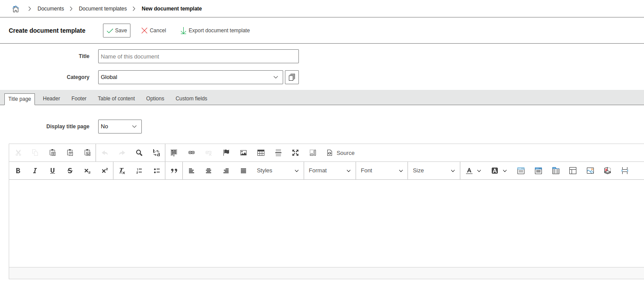Insert a link with chain icon

tap(191, 153)
